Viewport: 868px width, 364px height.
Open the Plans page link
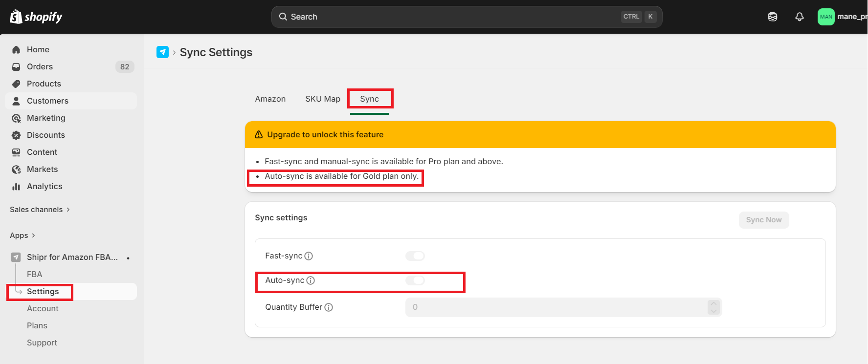pyautogui.click(x=37, y=325)
